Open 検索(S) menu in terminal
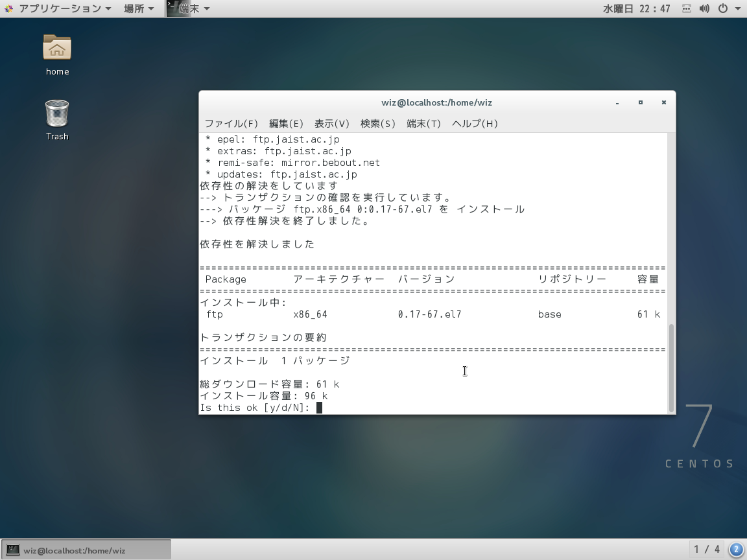This screenshot has width=747, height=560. pyautogui.click(x=378, y=124)
